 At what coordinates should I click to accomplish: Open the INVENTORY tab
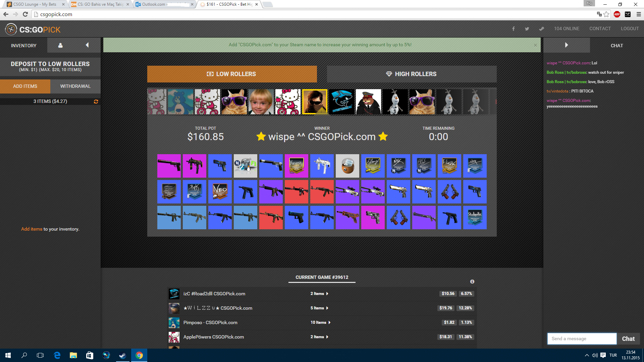pos(23,46)
